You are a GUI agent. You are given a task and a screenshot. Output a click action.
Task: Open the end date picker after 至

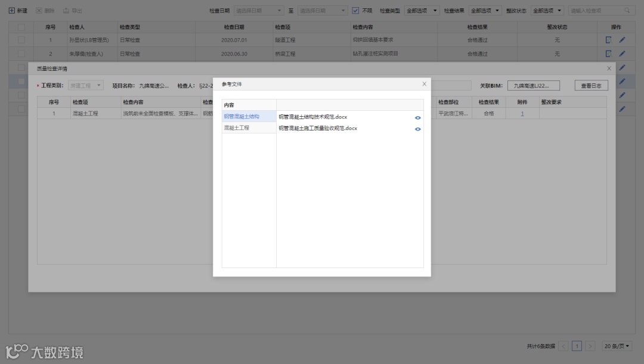coord(323,11)
